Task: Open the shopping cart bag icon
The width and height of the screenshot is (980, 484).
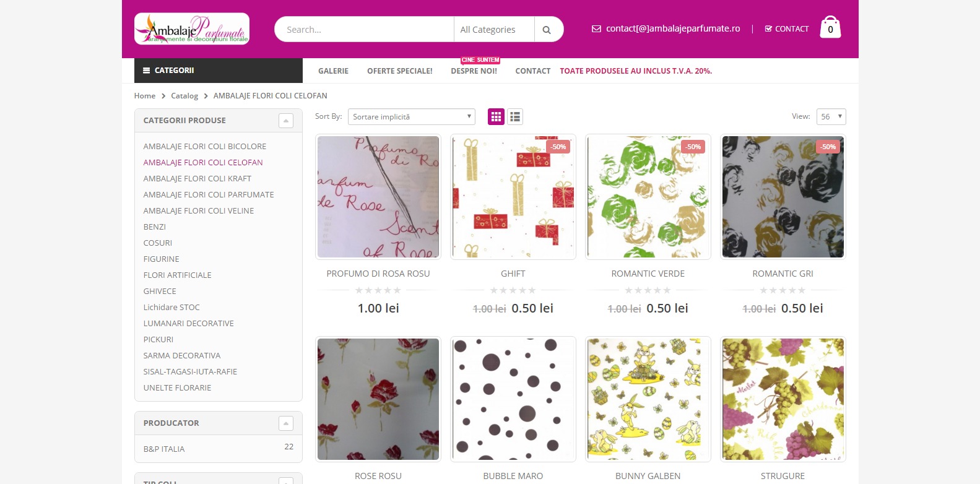Action: [x=830, y=27]
